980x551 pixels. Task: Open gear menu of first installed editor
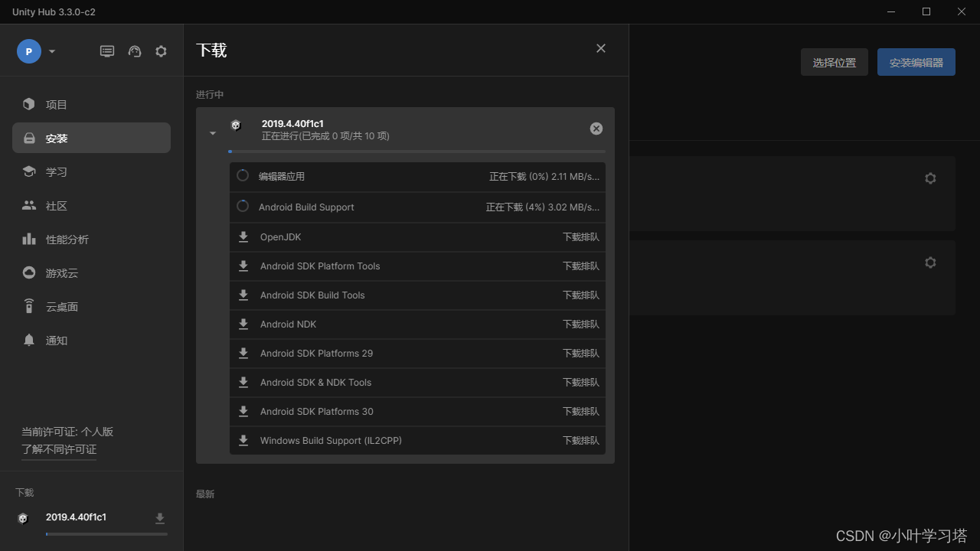click(x=930, y=178)
